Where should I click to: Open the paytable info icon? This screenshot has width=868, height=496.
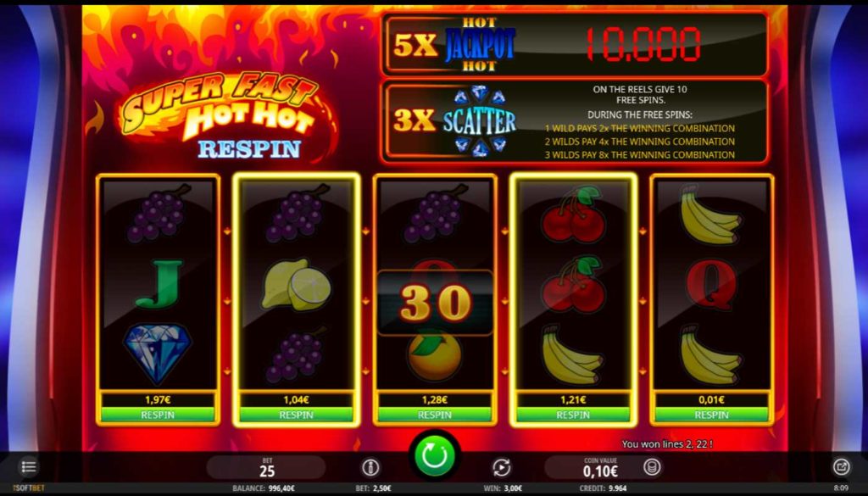(x=370, y=468)
